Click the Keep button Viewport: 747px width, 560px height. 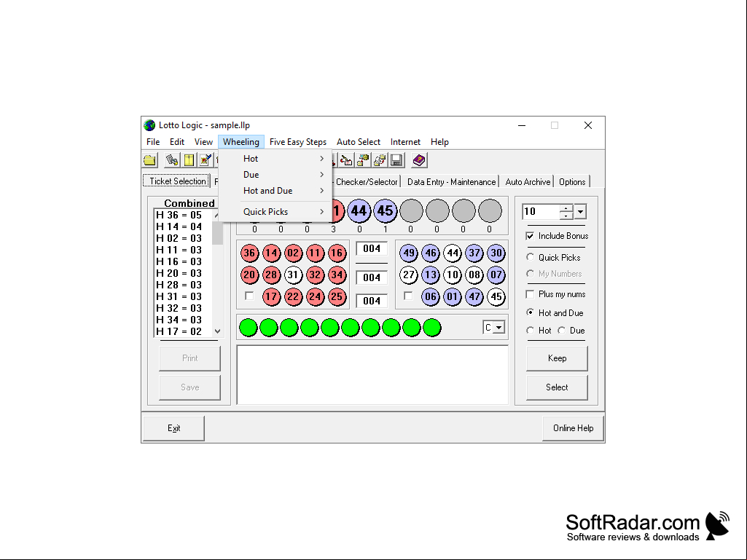557,358
